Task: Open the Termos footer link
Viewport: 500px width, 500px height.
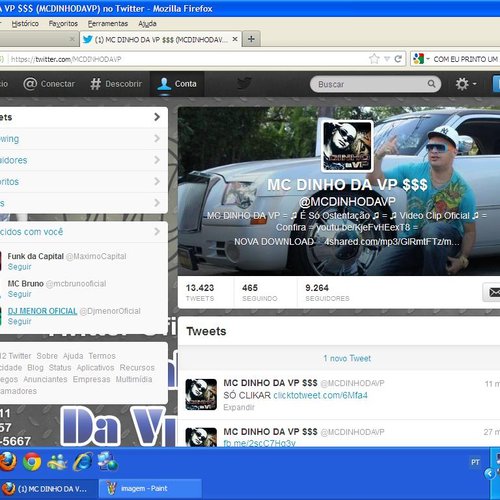Action: tap(102, 356)
